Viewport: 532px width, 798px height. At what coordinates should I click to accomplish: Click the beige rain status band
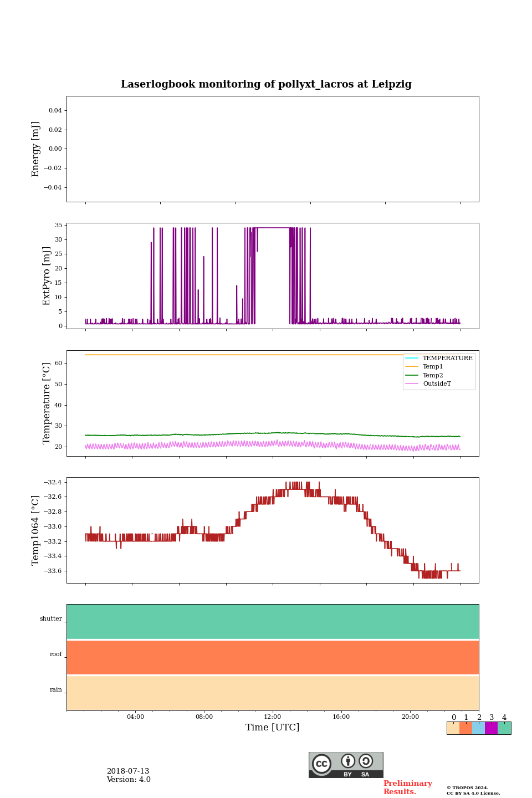[x=273, y=693]
